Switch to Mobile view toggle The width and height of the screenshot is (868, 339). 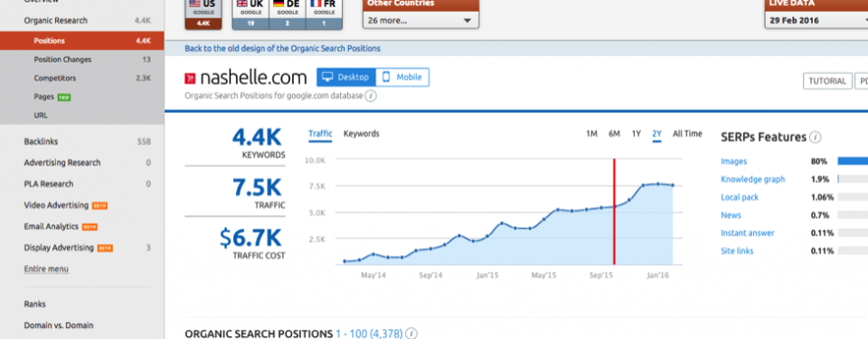402,78
